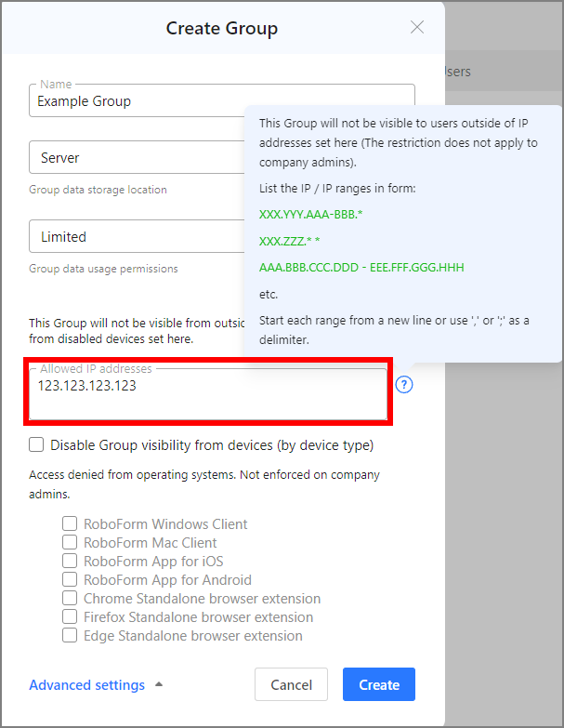Check Edge Standalone browser extension checkbox

(x=69, y=636)
